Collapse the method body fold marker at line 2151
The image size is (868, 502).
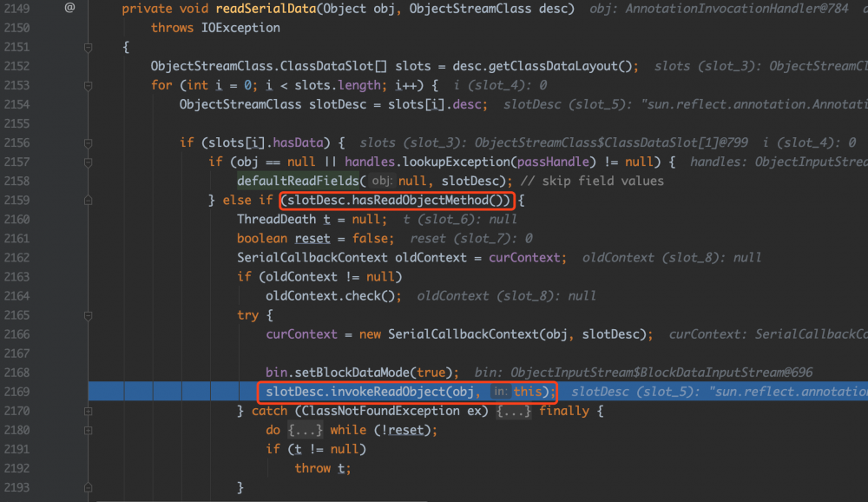click(x=88, y=48)
